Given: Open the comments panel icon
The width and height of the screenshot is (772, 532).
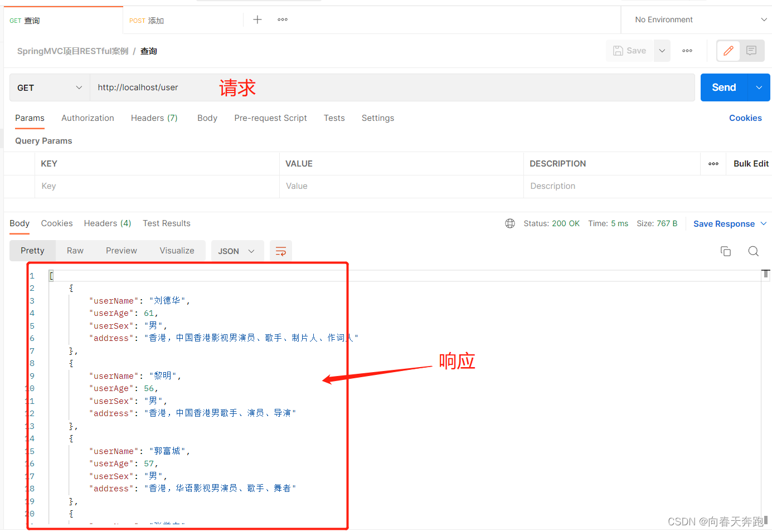Looking at the screenshot, I should click(751, 51).
